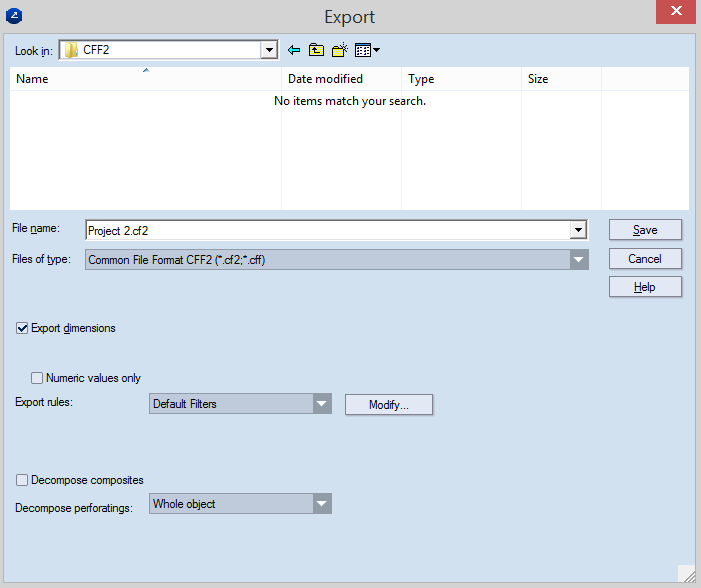Open the Files of type dropdown

click(578, 260)
